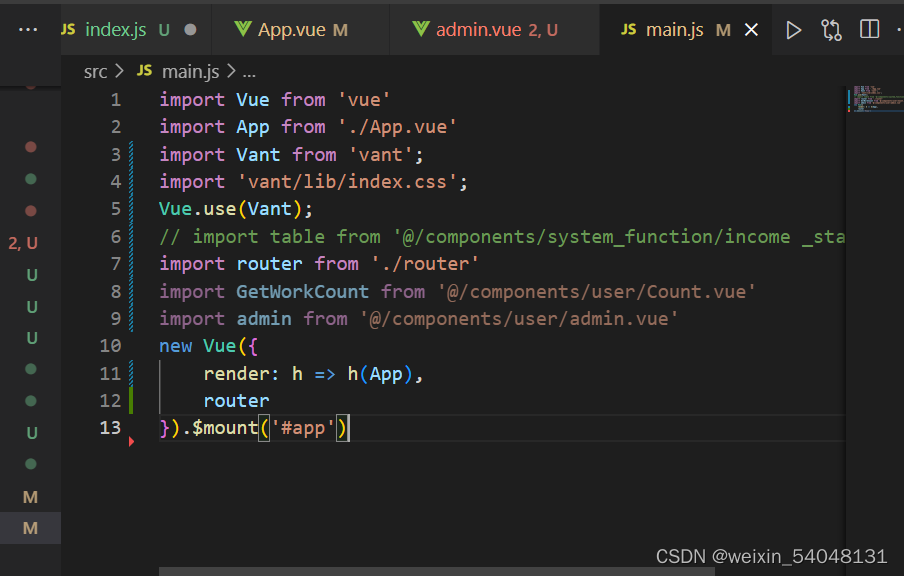Click the JS icon on main.js tab
The height and width of the screenshot is (576, 904).
[x=629, y=30]
